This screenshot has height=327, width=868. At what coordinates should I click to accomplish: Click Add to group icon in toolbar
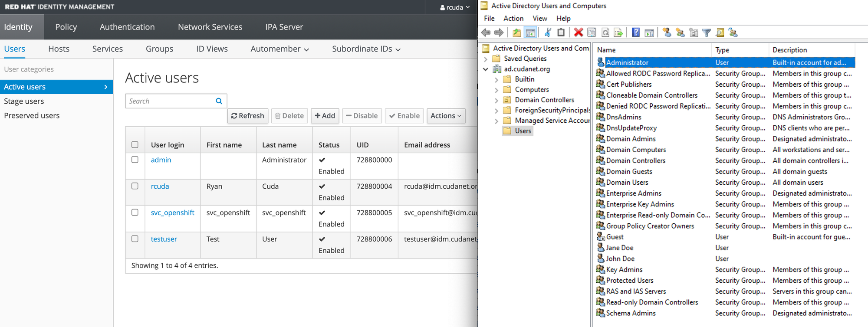point(733,33)
